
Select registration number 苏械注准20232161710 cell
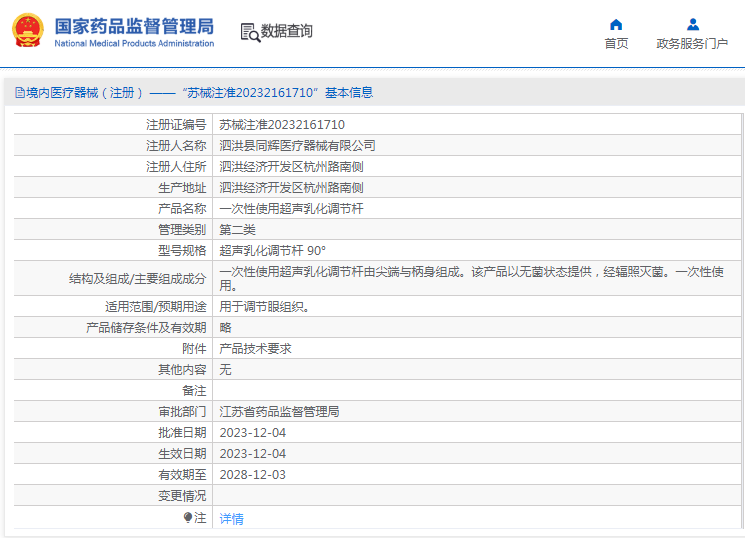[x=282, y=125]
